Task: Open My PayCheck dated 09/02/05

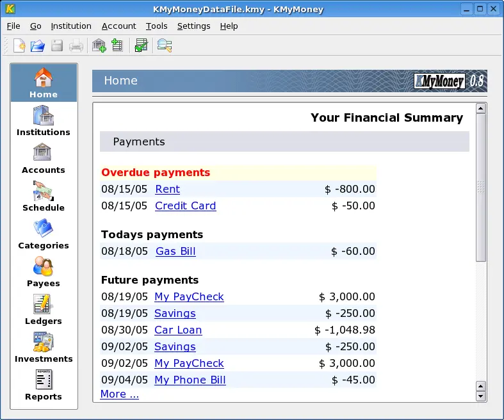Action: [189, 363]
